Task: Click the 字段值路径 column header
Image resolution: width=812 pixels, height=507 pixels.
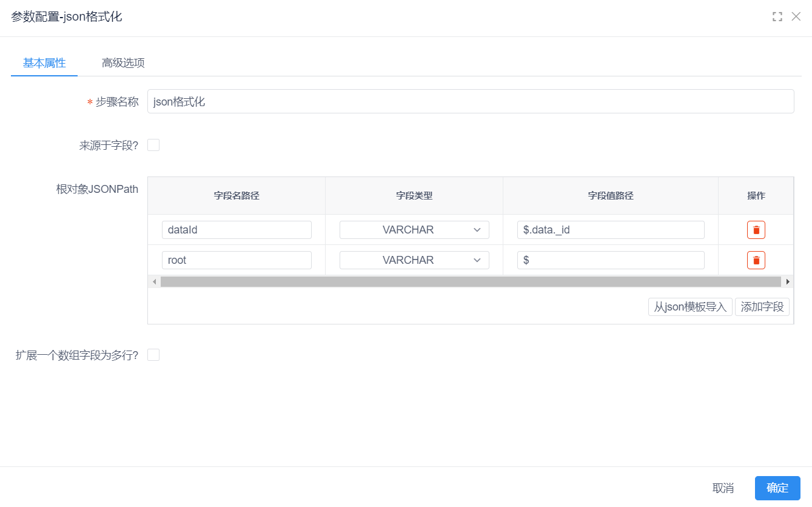Action: (x=611, y=196)
